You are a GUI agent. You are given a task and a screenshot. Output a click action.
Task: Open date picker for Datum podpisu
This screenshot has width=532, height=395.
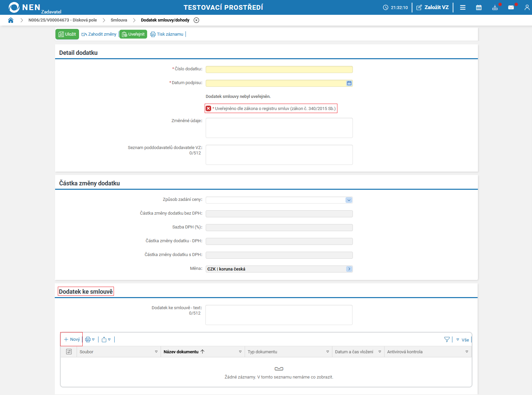tap(349, 83)
